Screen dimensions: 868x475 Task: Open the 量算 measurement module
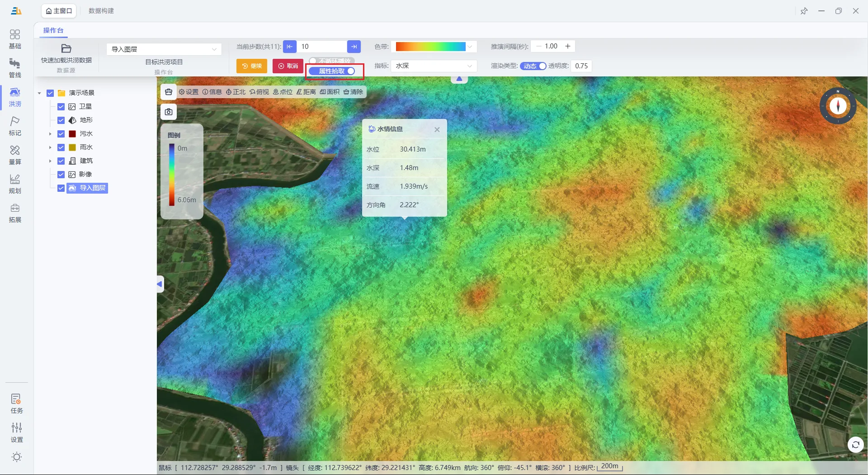coord(15,155)
